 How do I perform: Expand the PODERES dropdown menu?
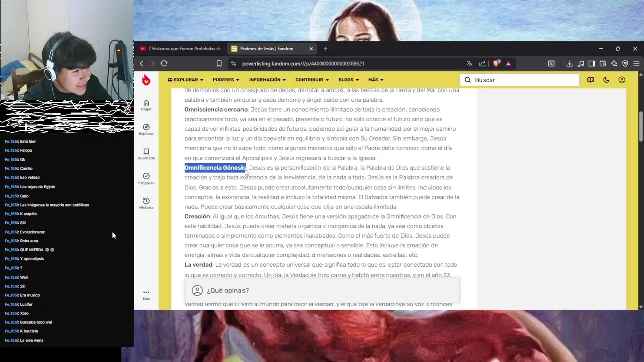point(226,80)
